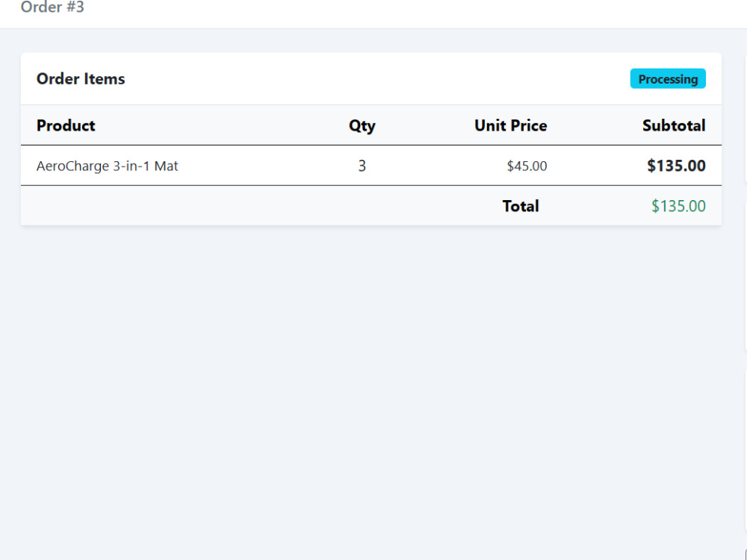Click the green $135.00 total amount
Viewport: 747px width, 560px height.
[x=678, y=206]
